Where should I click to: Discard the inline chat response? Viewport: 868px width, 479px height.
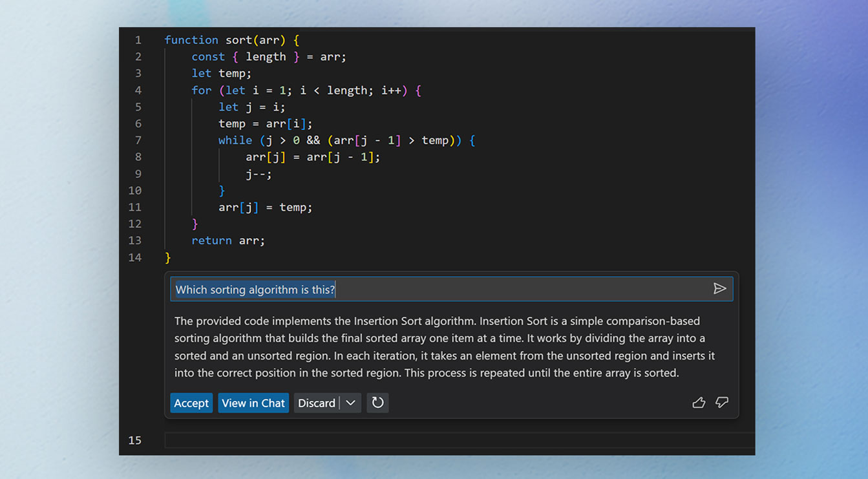point(317,403)
